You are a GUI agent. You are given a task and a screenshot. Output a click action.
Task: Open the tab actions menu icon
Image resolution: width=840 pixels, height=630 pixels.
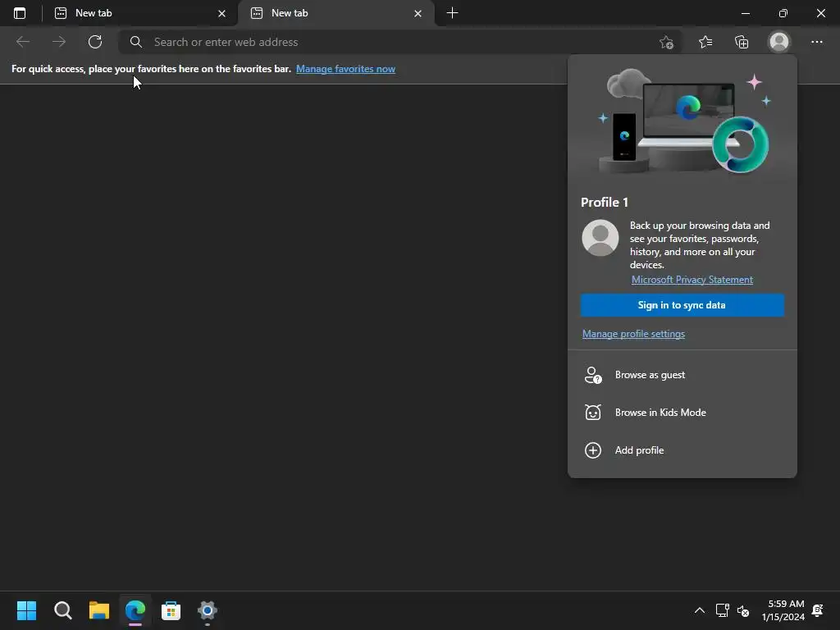(x=20, y=13)
